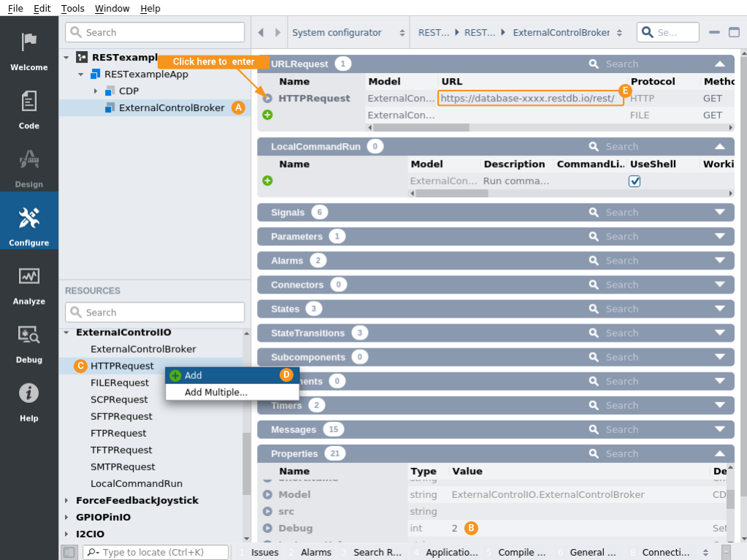The height and width of the screenshot is (560, 747).
Task: Open the Help info icon
Action: pos(29,394)
